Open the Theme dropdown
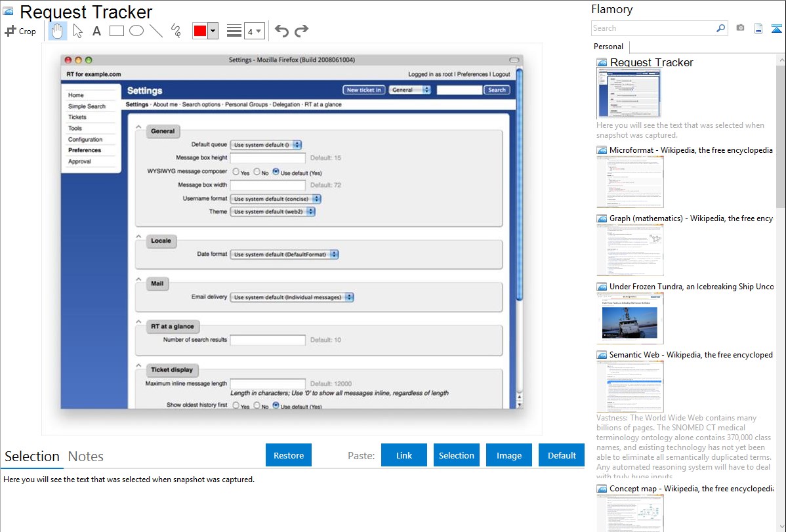Screen dimensions: 786x532 pos(273,212)
